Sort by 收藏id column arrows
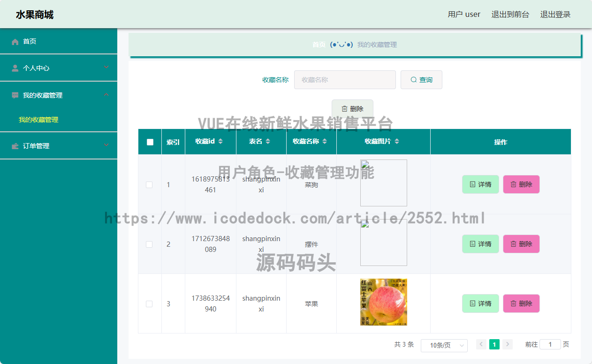The height and width of the screenshot is (364, 592). (220, 141)
